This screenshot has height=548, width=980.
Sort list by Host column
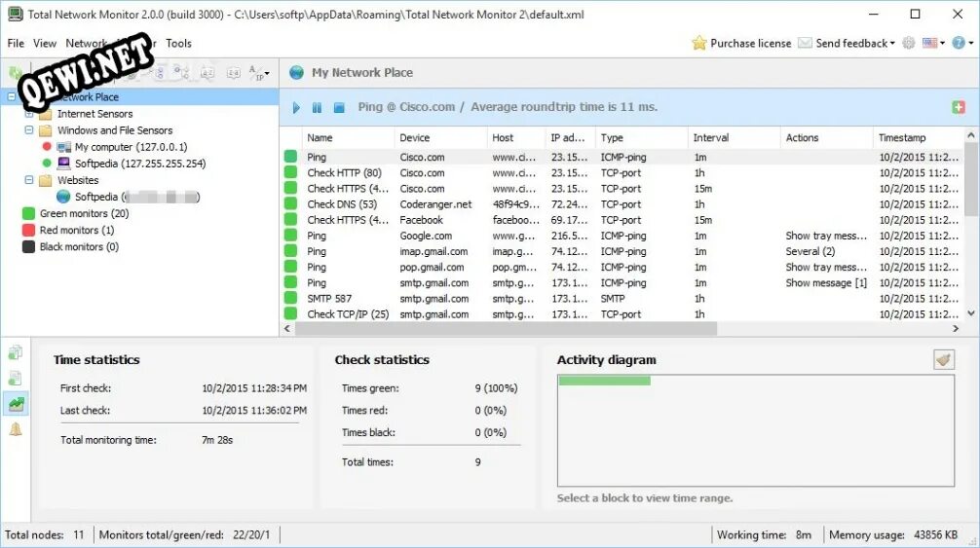[516, 137]
